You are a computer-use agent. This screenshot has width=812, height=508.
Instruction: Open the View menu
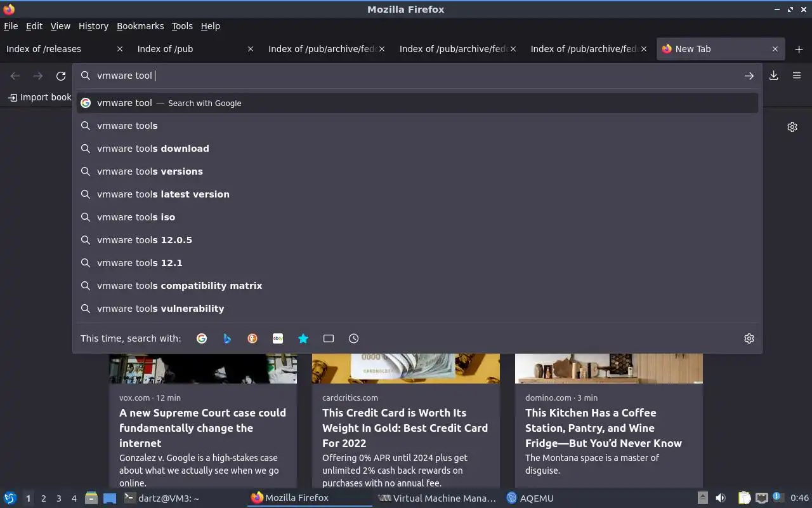click(x=60, y=26)
